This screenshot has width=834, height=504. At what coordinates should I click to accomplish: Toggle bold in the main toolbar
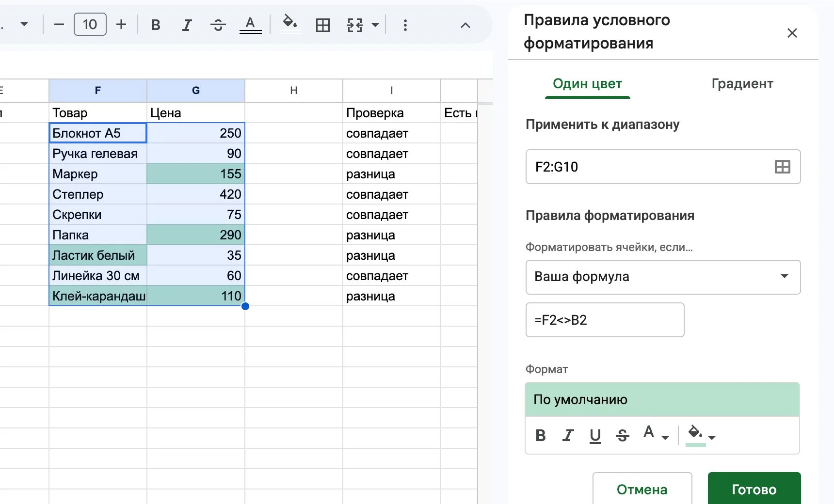(x=156, y=25)
